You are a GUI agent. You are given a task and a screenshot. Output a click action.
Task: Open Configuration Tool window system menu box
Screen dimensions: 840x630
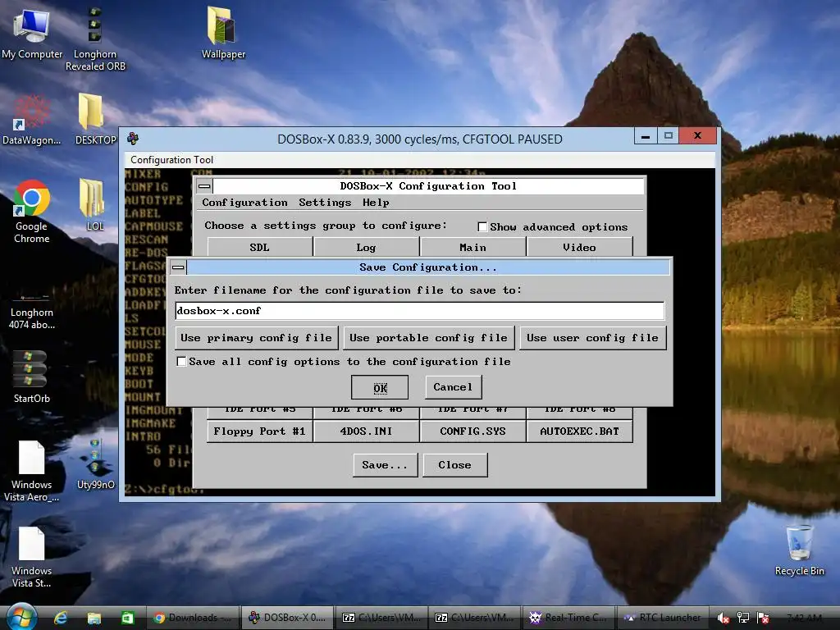(204, 186)
